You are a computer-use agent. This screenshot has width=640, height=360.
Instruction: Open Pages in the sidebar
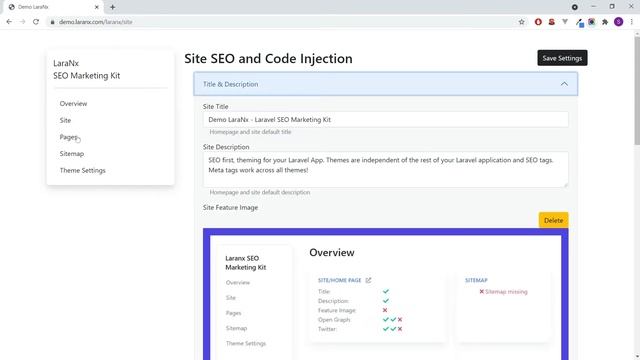click(68, 137)
